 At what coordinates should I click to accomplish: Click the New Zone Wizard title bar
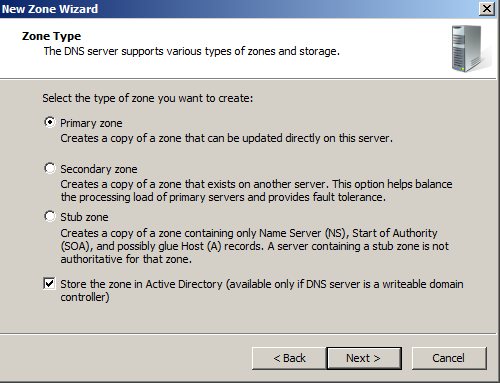point(238,9)
